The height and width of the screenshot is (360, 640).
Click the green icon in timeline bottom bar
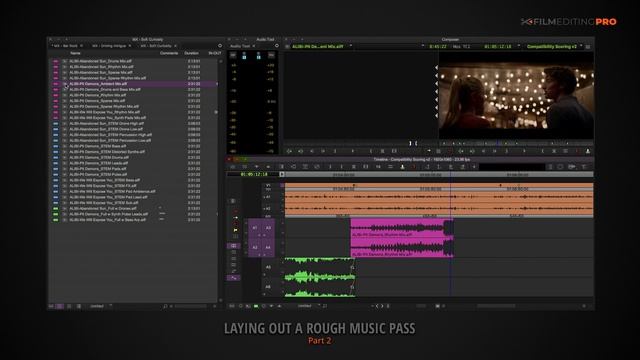click(256, 306)
